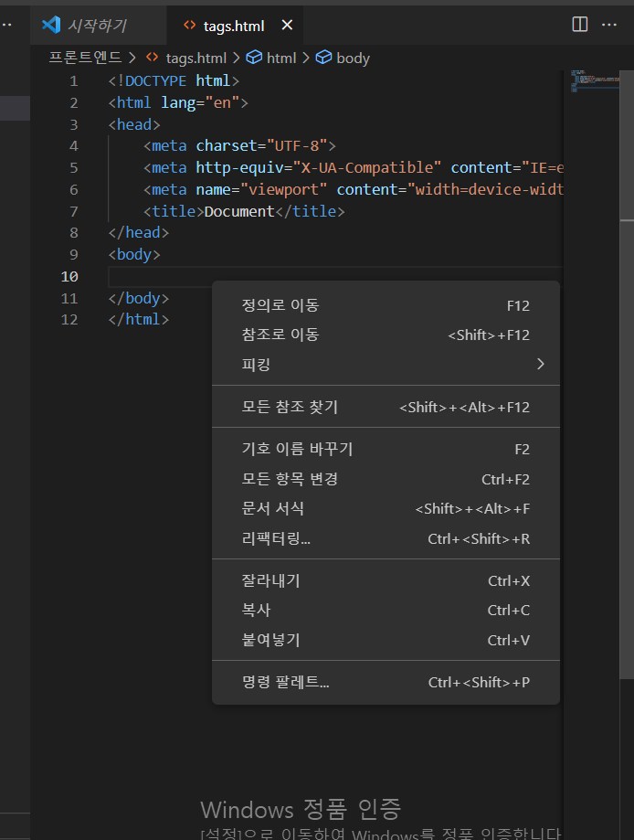The height and width of the screenshot is (840, 634).
Task: Open the tags.html breadcrumb dropdown
Action: pos(196,58)
